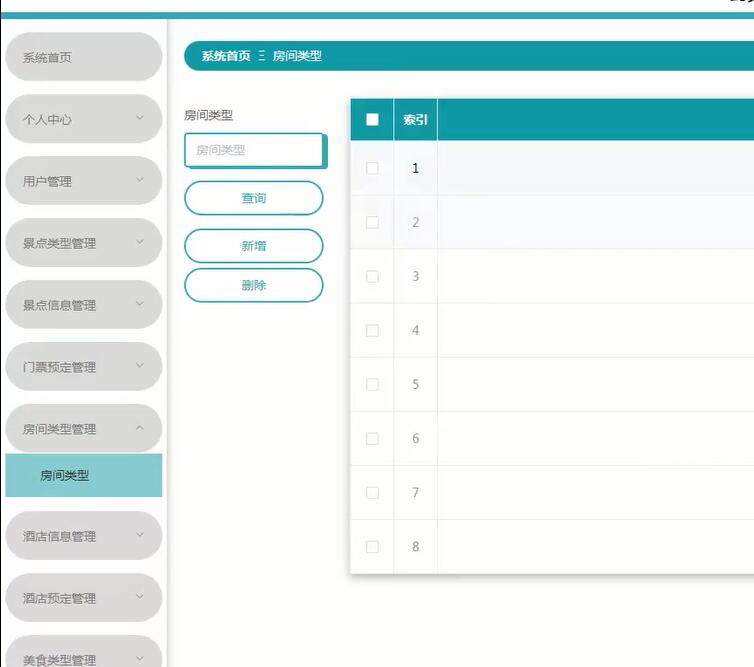Expand the 门票预定管理 menu chevron

click(139, 365)
